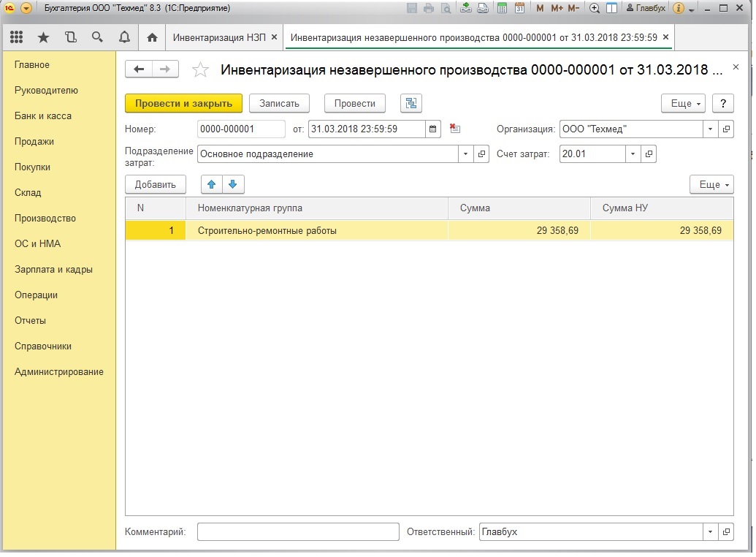Open the Производство section in sidebar
This screenshot has width=756, height=557.
click(x=45, y=219)
